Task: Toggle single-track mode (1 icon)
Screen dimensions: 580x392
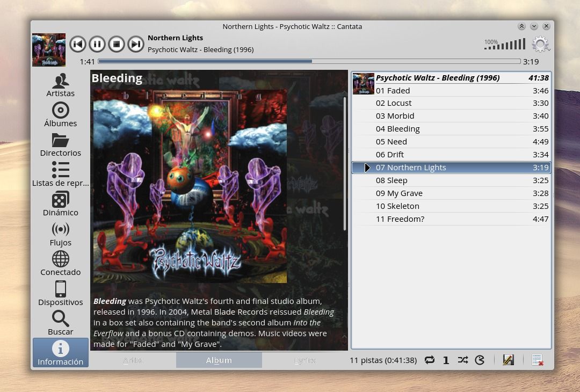Action: coord(446,360)
